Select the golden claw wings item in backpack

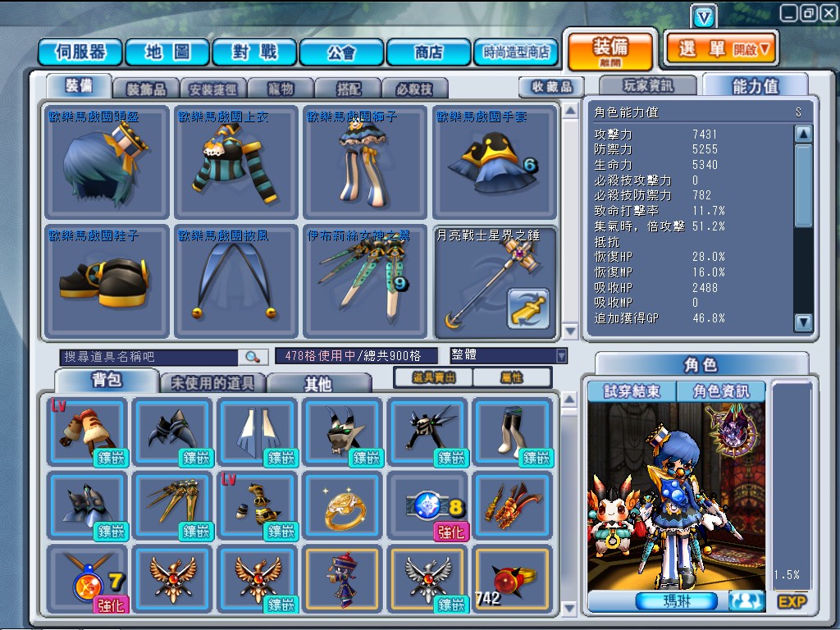[172, 505]
